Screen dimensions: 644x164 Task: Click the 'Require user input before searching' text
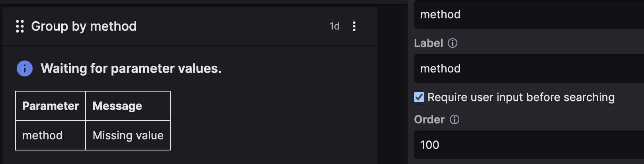coord(521,97)
